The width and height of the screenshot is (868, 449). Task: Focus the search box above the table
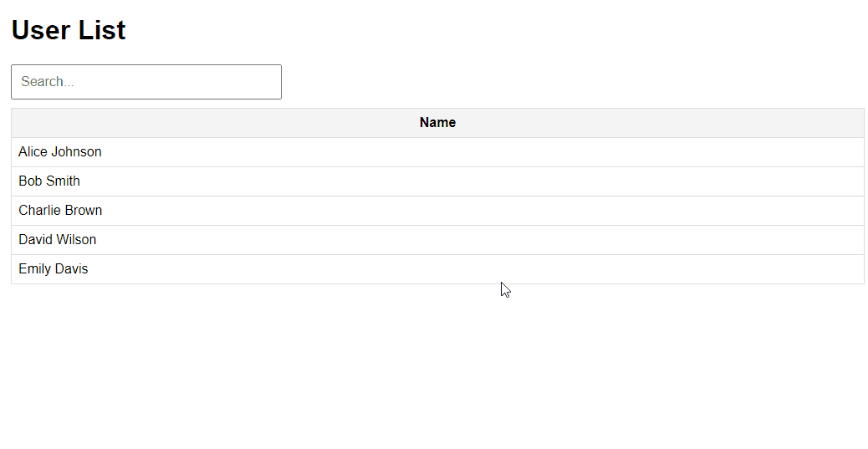click(x=146, y=82)
